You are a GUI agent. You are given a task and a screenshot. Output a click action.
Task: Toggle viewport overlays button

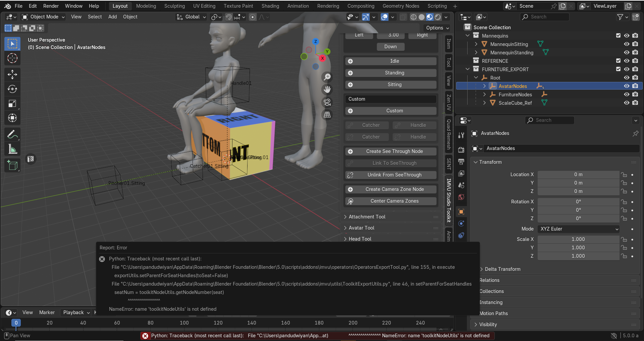384,17
